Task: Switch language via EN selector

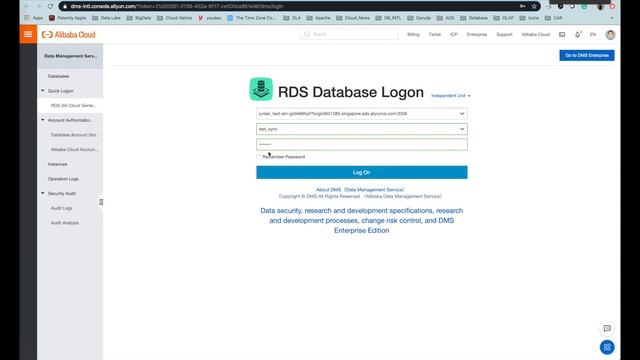Action: pos(593,35)
